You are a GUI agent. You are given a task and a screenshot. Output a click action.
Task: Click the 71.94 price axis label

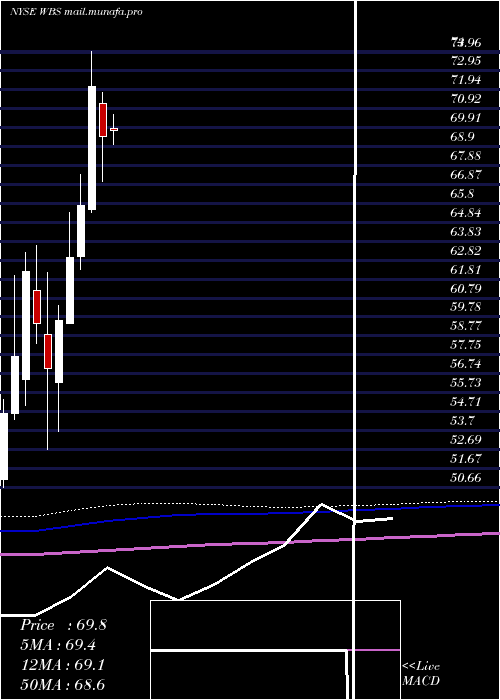click(x=466, y=80)
